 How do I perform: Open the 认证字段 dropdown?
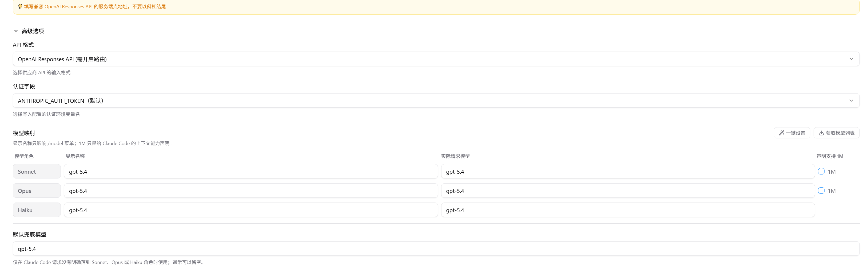click(436, 100)
